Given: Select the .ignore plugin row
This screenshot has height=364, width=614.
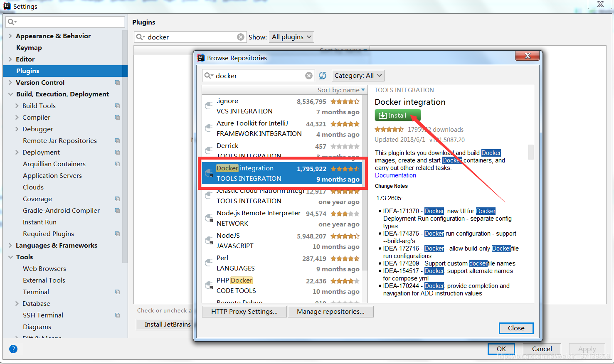Looking at the screenshot, I should pos(282,106).
